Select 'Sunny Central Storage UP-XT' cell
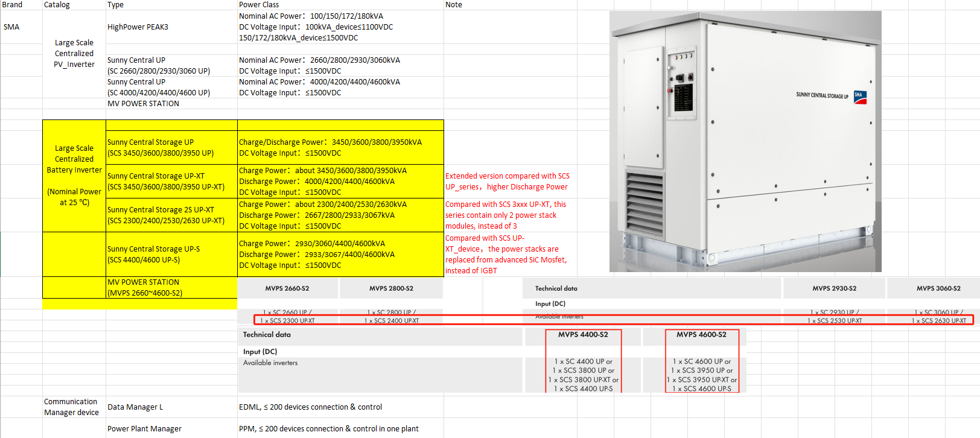Image resolution: width=980 pixels, height=438 pixels. pyautogui.click(x=156, y=176)
